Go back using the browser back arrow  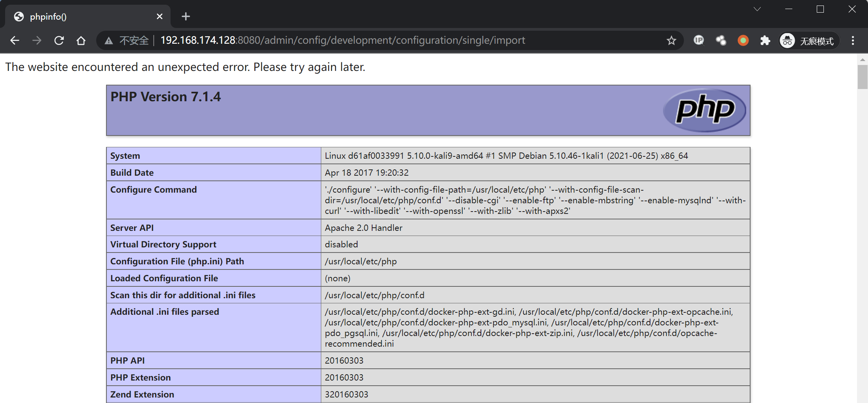click(15, 40)
